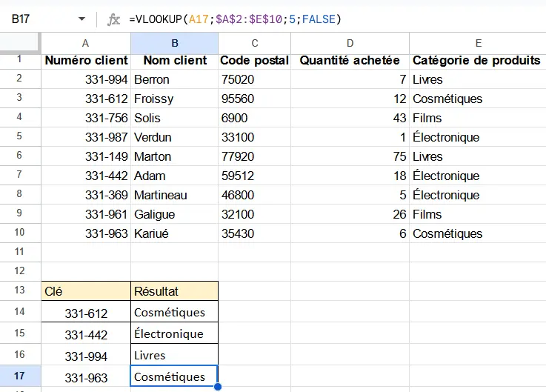Click result cell 'Livres' in row 16

174,355
